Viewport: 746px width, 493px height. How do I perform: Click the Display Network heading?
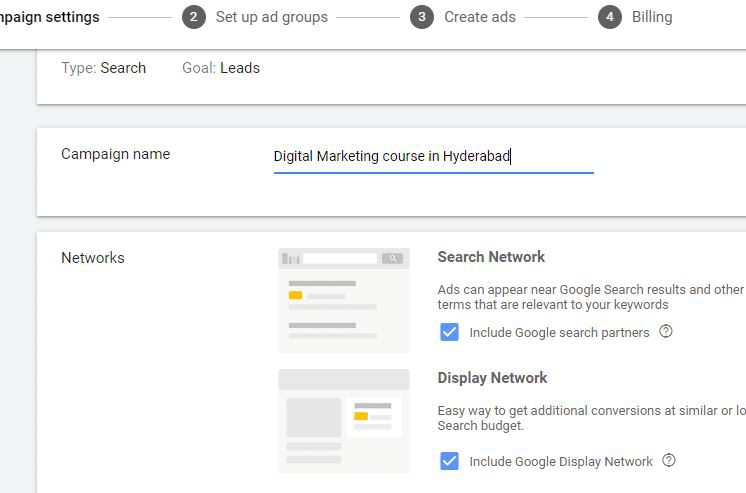pyautogui.click(x=492, y=378)
